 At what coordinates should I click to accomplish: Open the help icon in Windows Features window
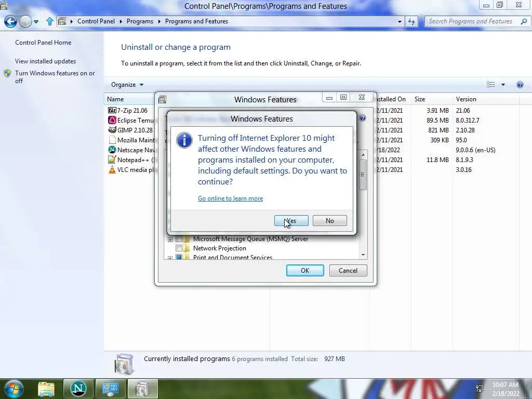[x=362, y=118]
